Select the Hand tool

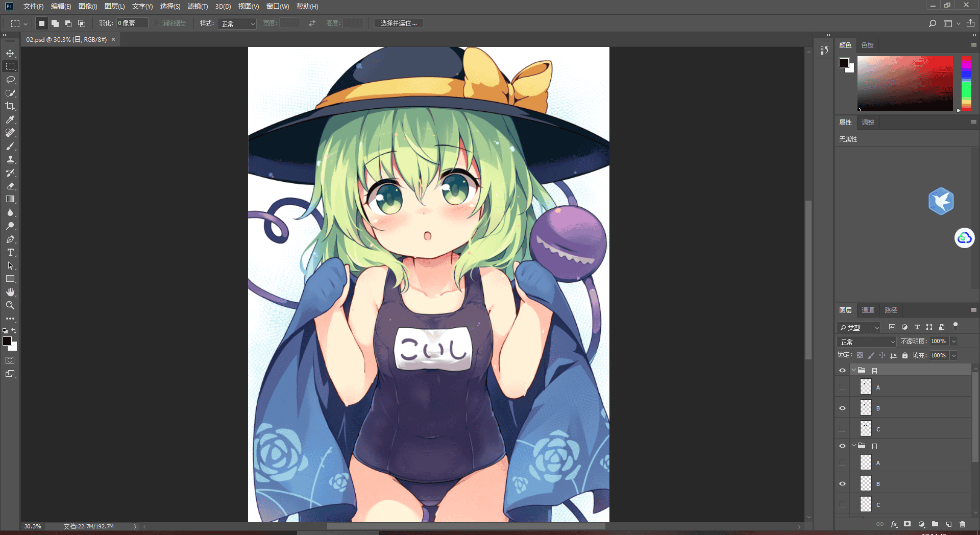(10, 292)
